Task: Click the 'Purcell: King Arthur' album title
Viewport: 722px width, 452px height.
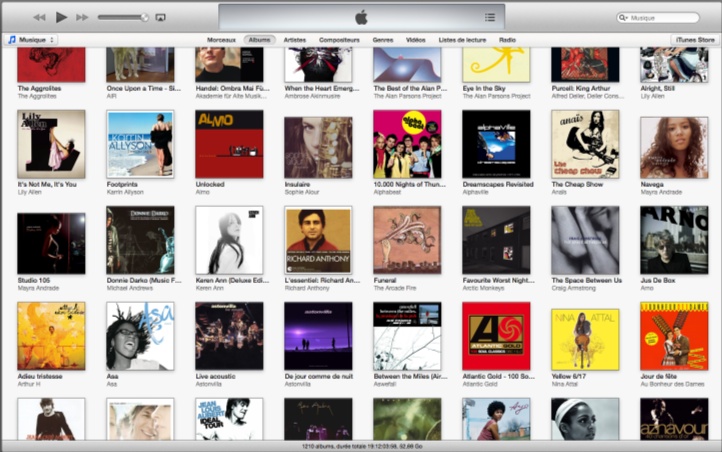Action: click(x=581, y=88)
